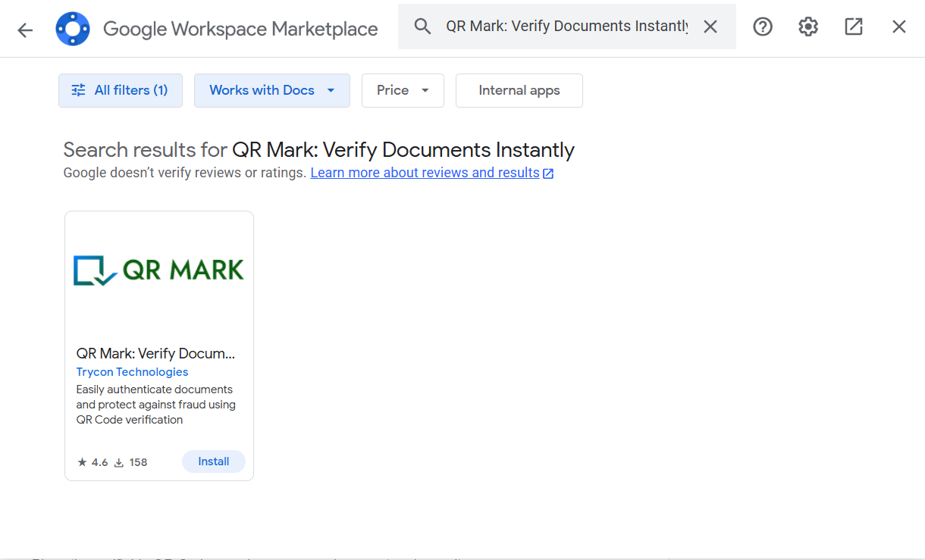Open Learn more about reviews and results link
This screenshot has height=560, width=925.
(425, 173)
